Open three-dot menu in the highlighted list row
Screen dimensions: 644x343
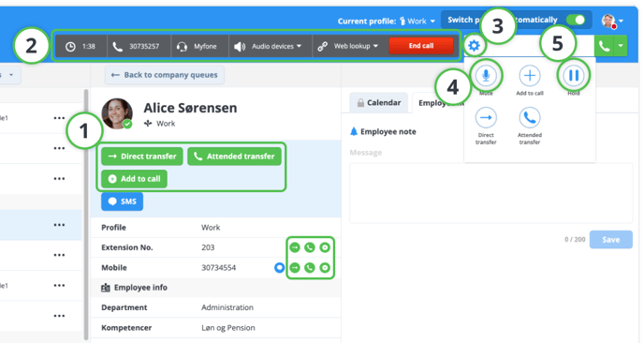click(x=59, y=225)
